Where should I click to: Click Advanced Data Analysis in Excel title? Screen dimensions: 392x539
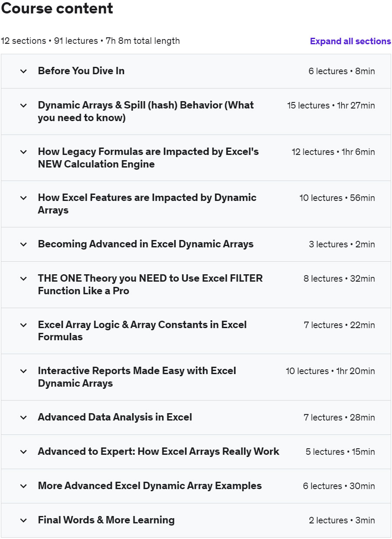tap(115, 417)
